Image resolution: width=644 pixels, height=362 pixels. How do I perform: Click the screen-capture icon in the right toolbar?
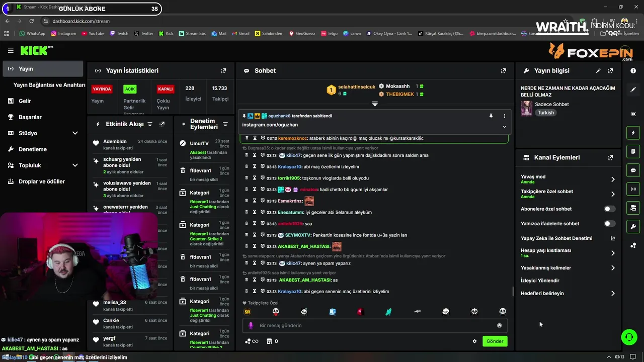(633, 114)
